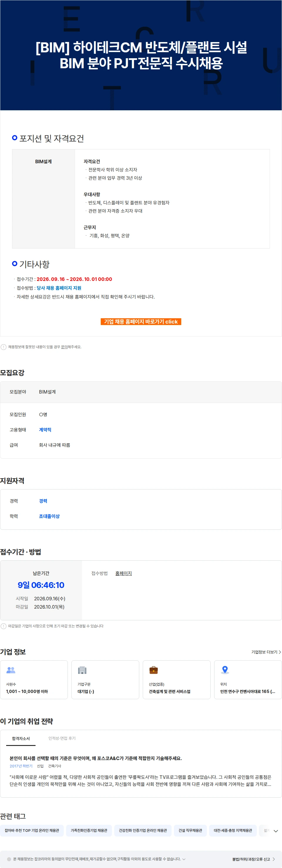This screenshot has height=868, width=282.
Task: Click the orange 기업 채용 홈페이지 바로가기 button
Action: pos(141,321)
